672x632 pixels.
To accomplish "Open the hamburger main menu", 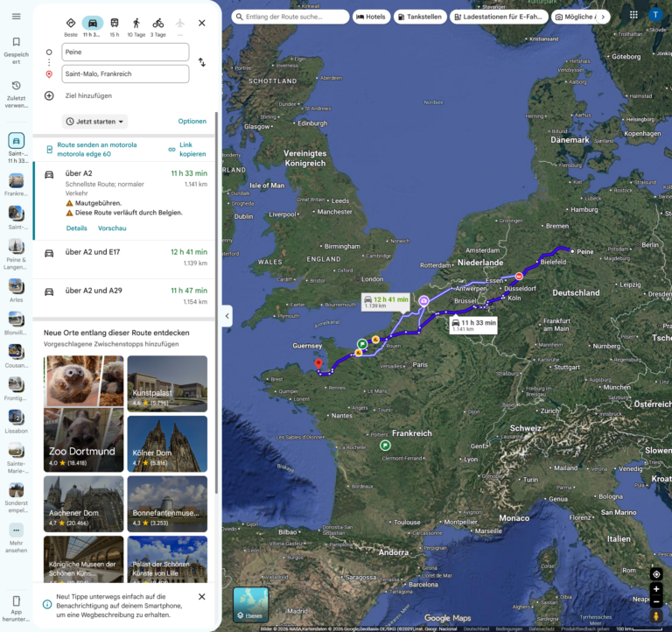I will 17,17.
